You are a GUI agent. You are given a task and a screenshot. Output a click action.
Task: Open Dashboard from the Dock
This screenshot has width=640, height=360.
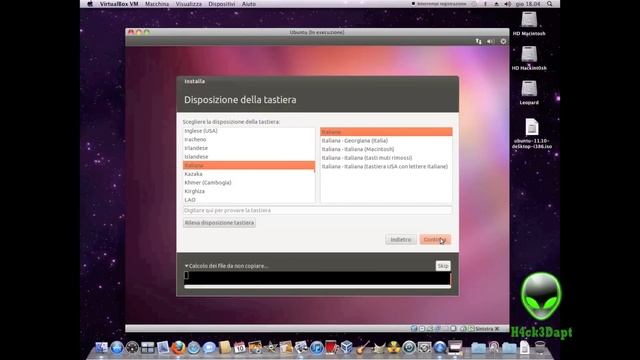[x=132, y=347]
